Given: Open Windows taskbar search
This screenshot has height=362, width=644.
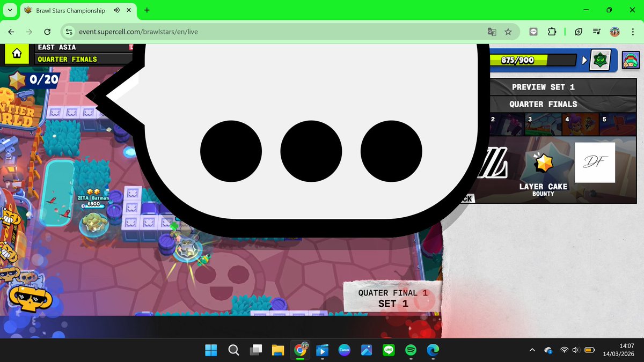Looking at the screenshot, I should [233, 350].
